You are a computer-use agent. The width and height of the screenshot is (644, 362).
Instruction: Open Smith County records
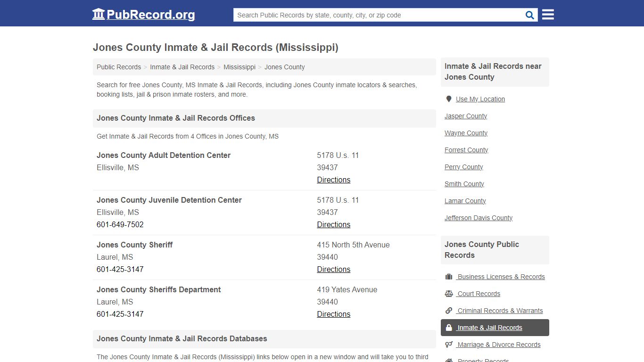click(464, 184)
